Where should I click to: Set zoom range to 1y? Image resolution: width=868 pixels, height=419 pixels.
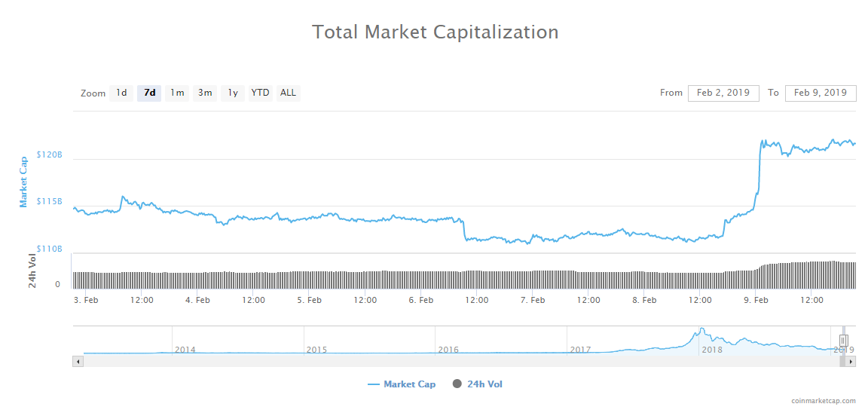click(x=233, y=93)
